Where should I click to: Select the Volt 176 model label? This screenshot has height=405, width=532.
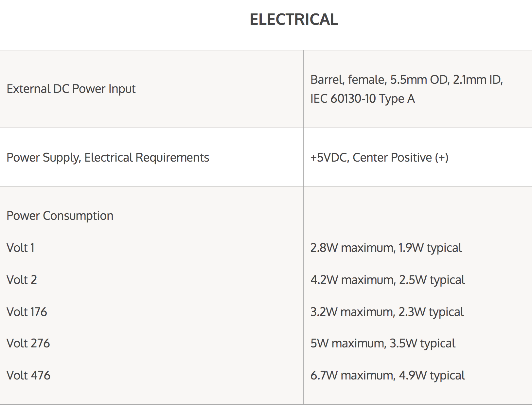[27, 312]
